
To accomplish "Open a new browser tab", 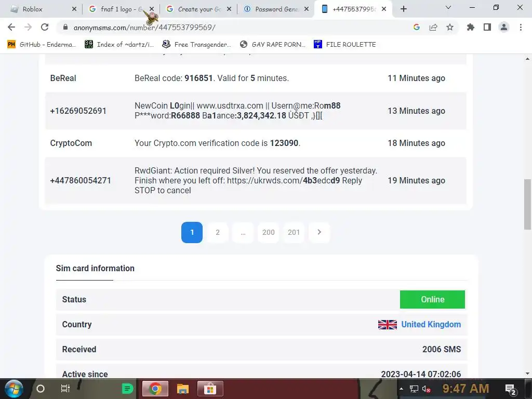I will click(x=403, y=9).
